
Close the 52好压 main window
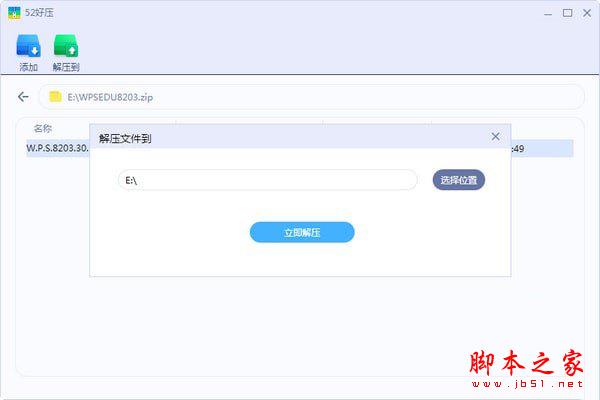[x=587, y=13]
